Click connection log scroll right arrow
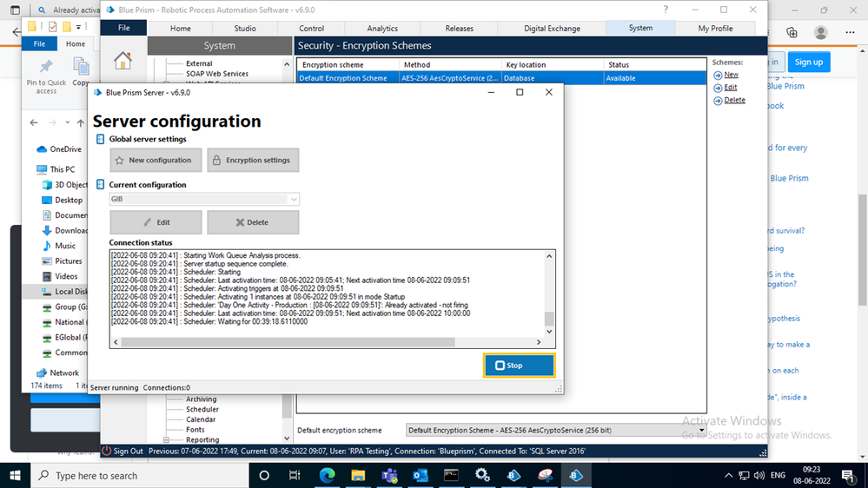The height and width of the screenshot is (488, 868). point(538,342)
